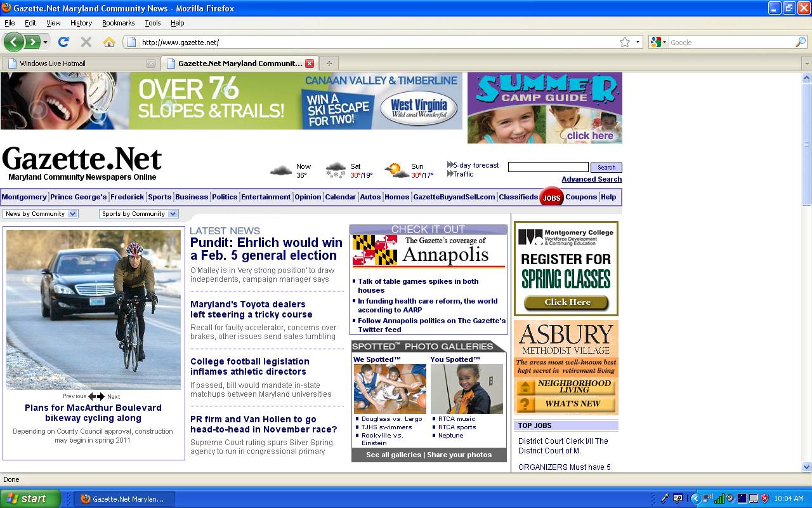Click the site Search button

tap(606, 168)
